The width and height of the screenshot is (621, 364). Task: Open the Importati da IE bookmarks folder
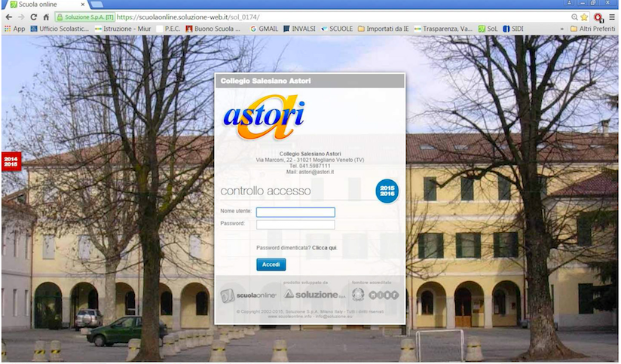[384, 29]
